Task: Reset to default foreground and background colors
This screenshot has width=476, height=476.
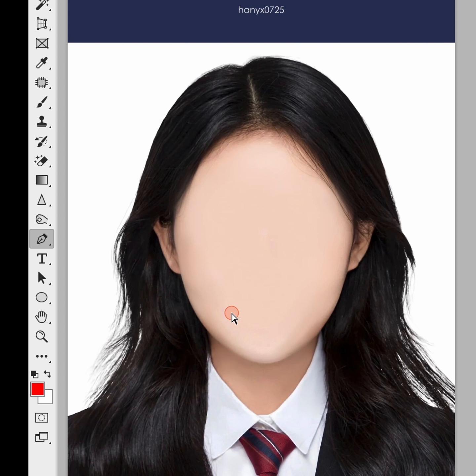Action: (x=34, y=374)
